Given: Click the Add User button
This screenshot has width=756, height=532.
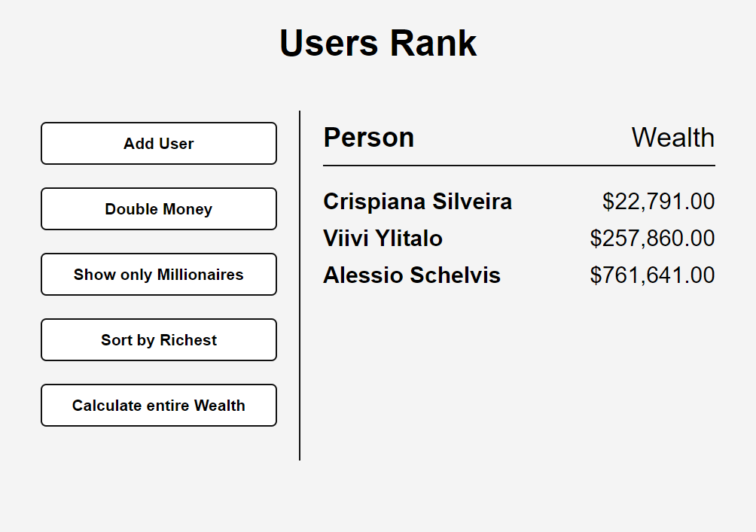Looking at the screenshot, I should (159, 144).
